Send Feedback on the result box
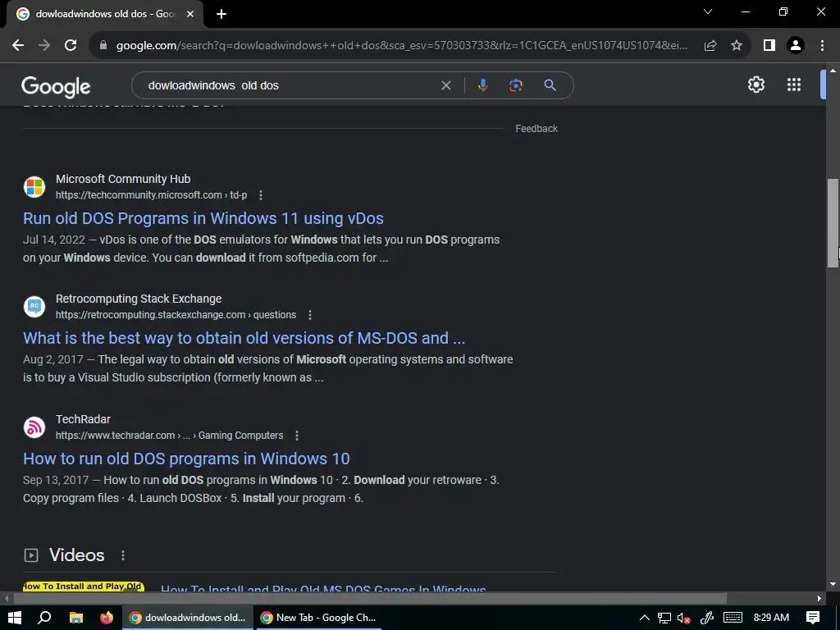The width and height of the screenshot is (840, 630). tap(536, 129)
